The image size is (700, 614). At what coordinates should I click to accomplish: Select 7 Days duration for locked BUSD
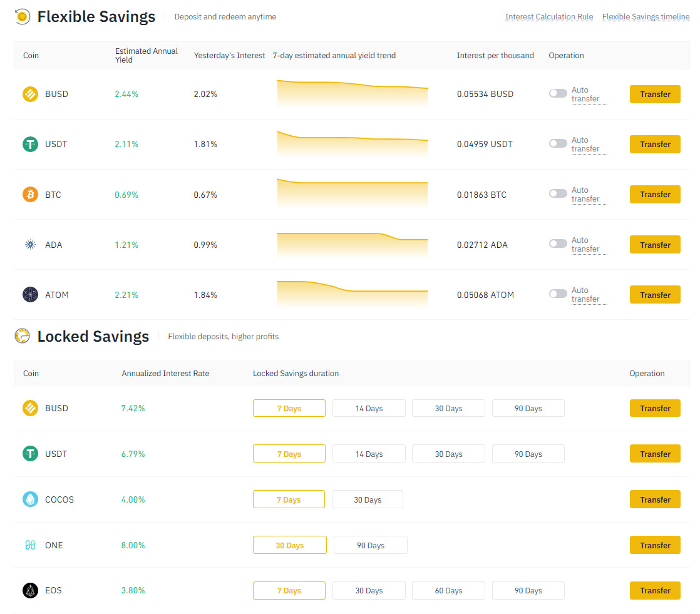pyautogui.click(x=289, y=408)
